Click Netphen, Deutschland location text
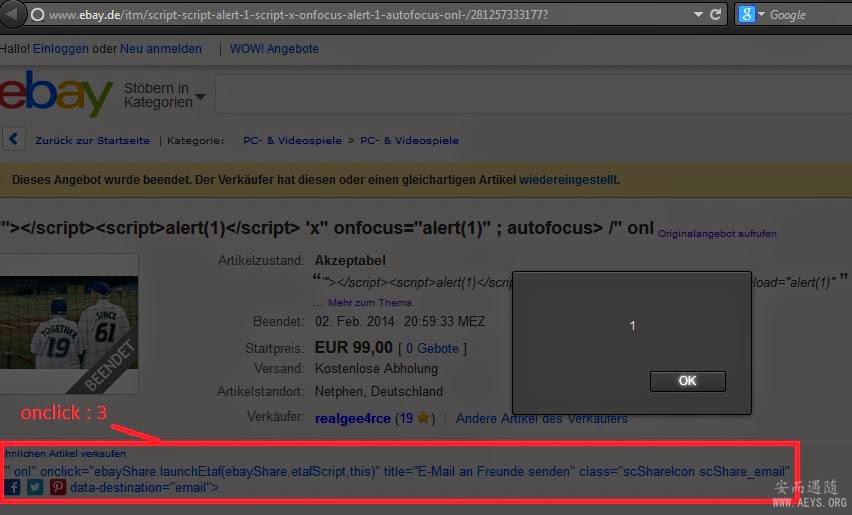 (379, 392)
